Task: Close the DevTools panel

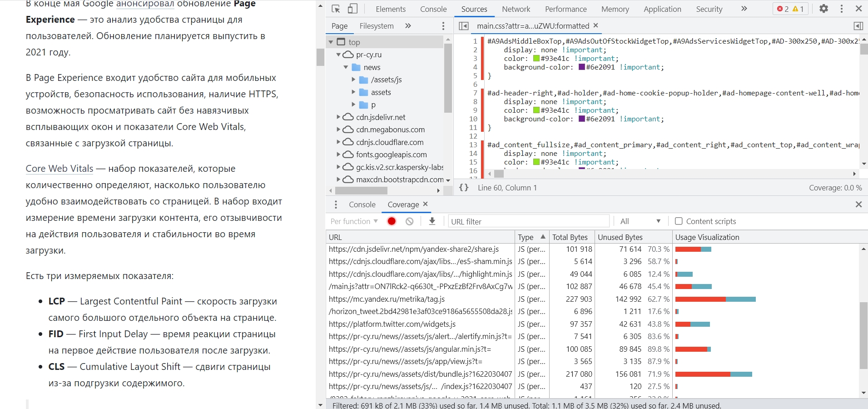Action: [x=858, y=9]
